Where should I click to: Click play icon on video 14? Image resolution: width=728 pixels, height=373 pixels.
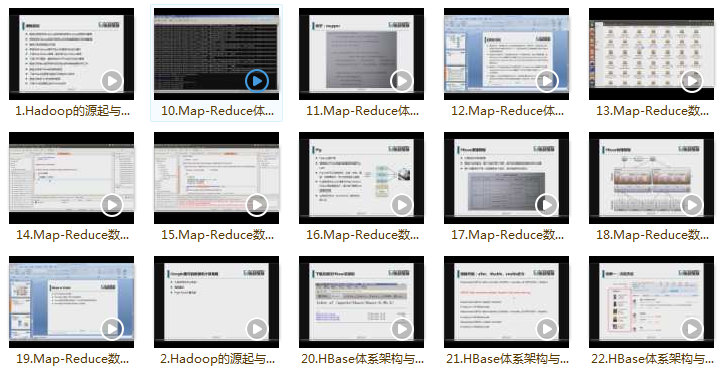point(112,205)
